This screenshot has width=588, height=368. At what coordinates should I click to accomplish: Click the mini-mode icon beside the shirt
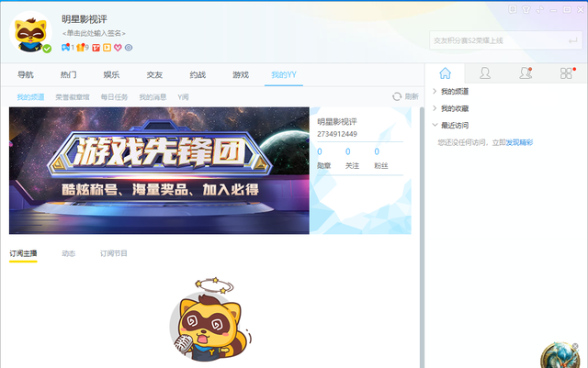pyautogui.click(x=539, y=10)
